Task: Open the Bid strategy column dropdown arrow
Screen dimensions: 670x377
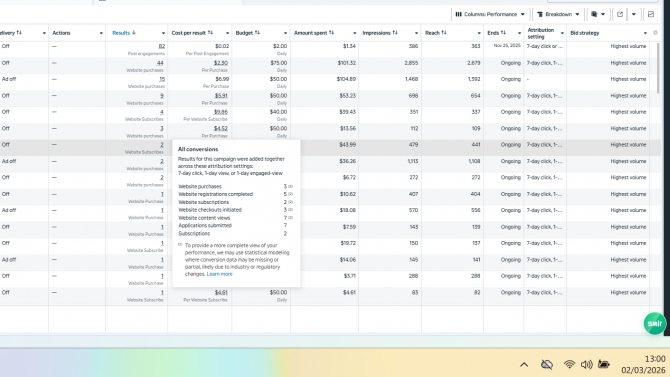Action: pos(645,33)
